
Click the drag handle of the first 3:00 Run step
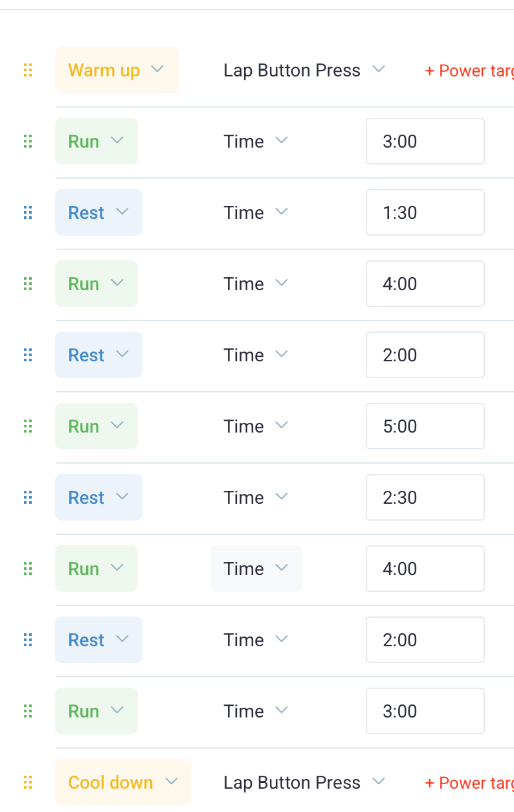click(28, 141)
